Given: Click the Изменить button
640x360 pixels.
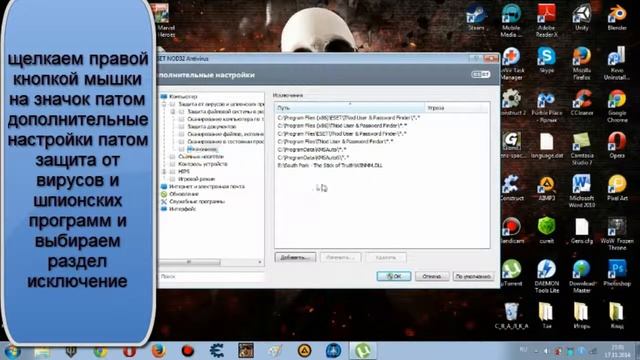Looking at the screenshot, I should [340, 258].
